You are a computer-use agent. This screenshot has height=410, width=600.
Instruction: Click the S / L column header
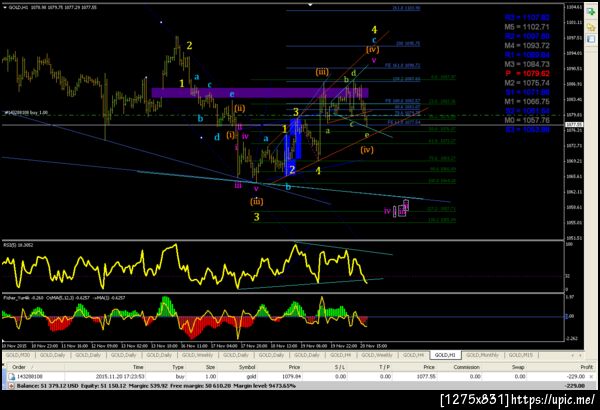(x=340, y=367)
